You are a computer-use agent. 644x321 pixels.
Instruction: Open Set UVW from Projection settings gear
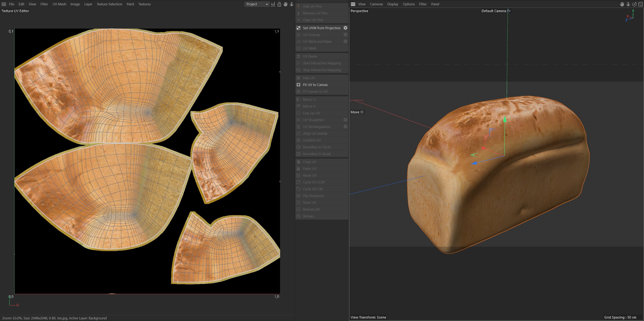click(345, 28)
